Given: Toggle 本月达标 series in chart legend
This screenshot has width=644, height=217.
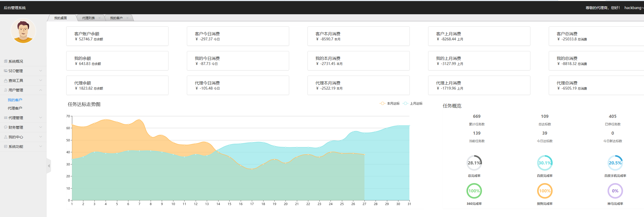Looking at the screenshot, I should [x=390, y=104].
